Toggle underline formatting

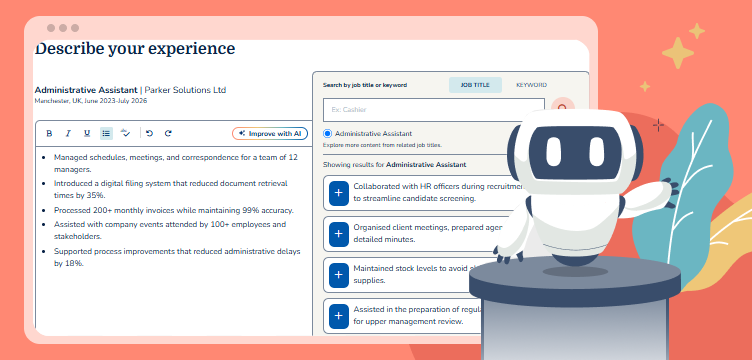(87, 134)
